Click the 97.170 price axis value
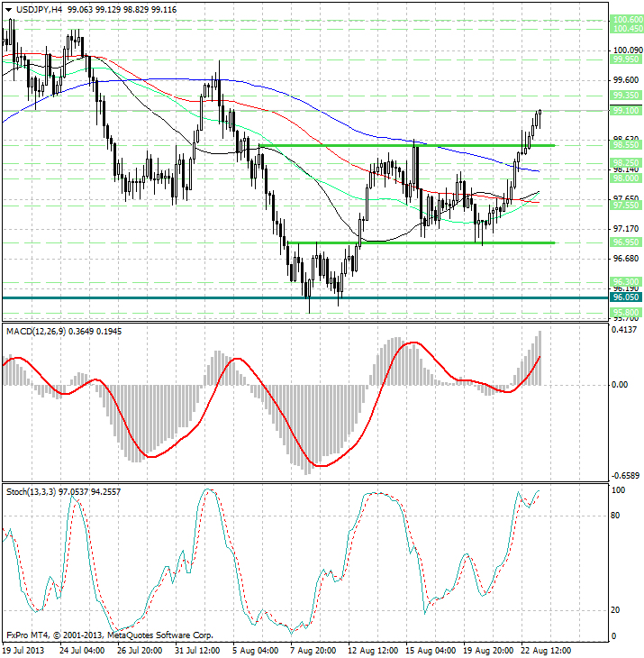This screenshot has height=658, width=644. point(626,229)
